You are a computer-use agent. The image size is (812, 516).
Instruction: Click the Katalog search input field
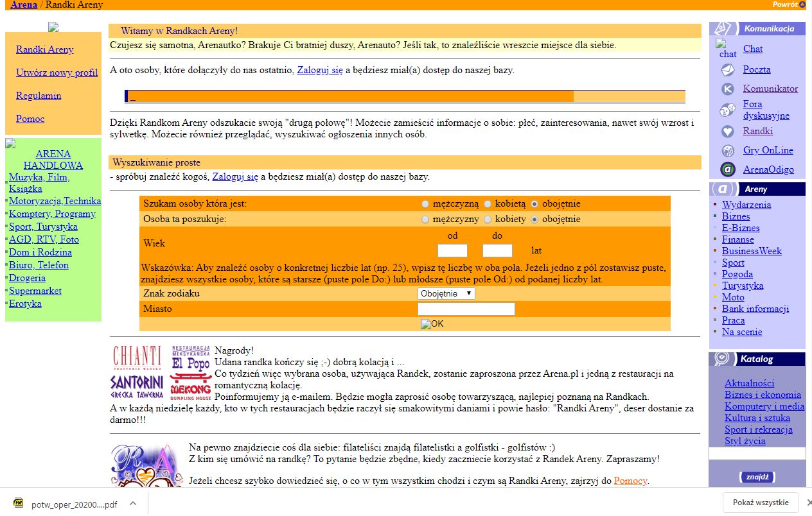pyautogui.click(x=757, y=454)
